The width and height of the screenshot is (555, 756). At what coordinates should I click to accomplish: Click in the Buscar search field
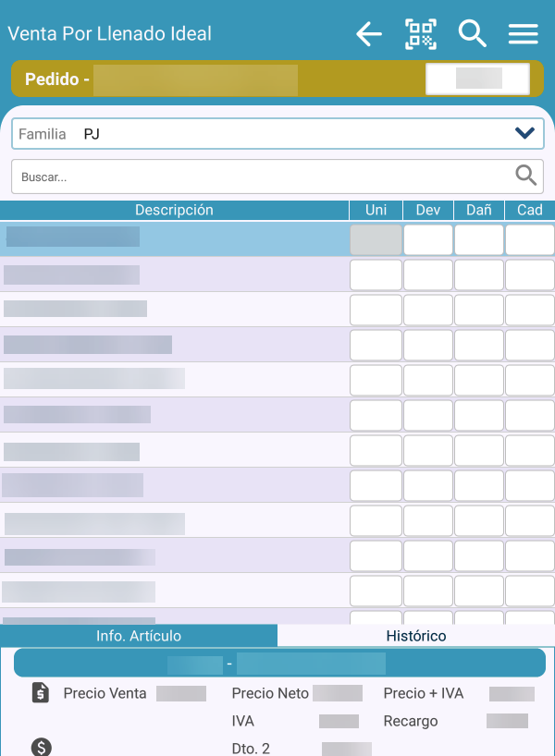259,177
